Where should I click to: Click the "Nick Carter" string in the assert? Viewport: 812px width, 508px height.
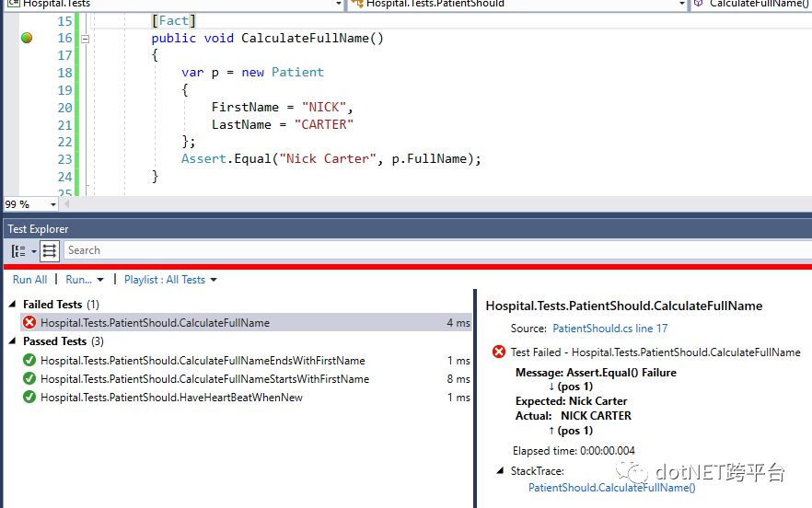pyautogui.click(x=328, y=159)
